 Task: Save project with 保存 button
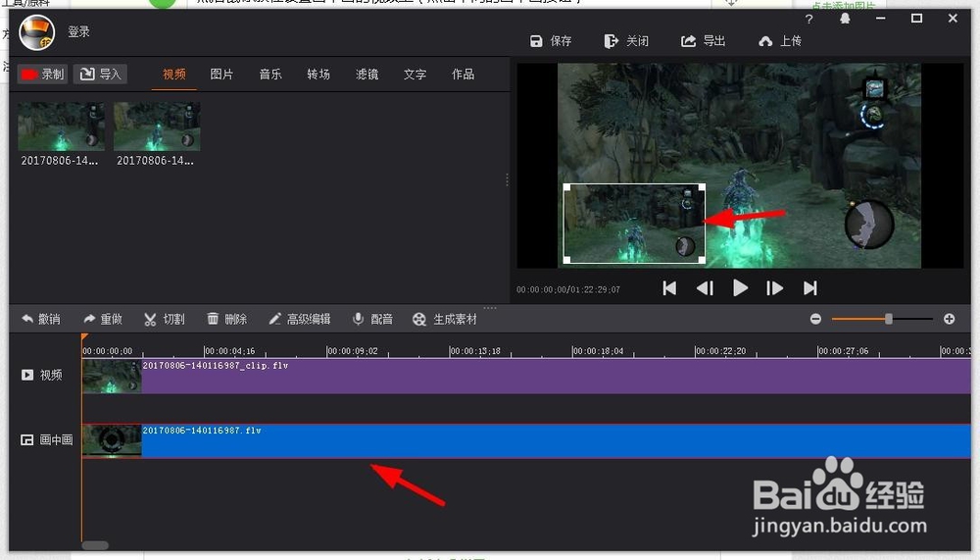(551, 41)
